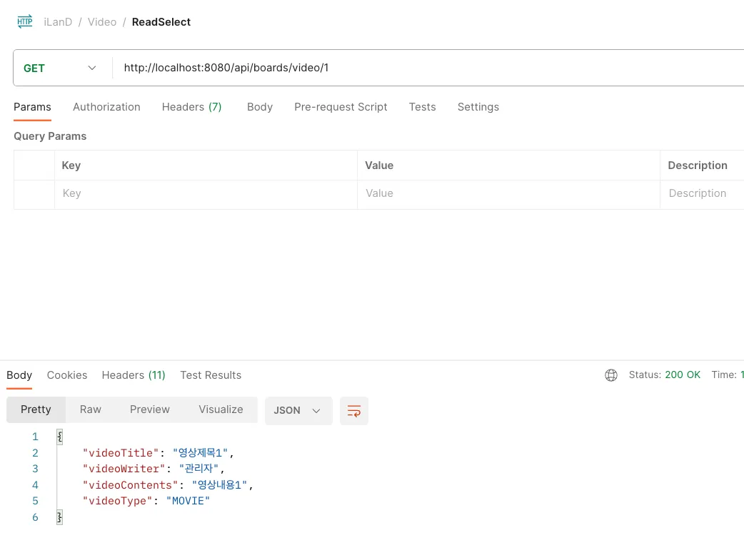
Task: View the response Cookies tab
Action: 67,375
